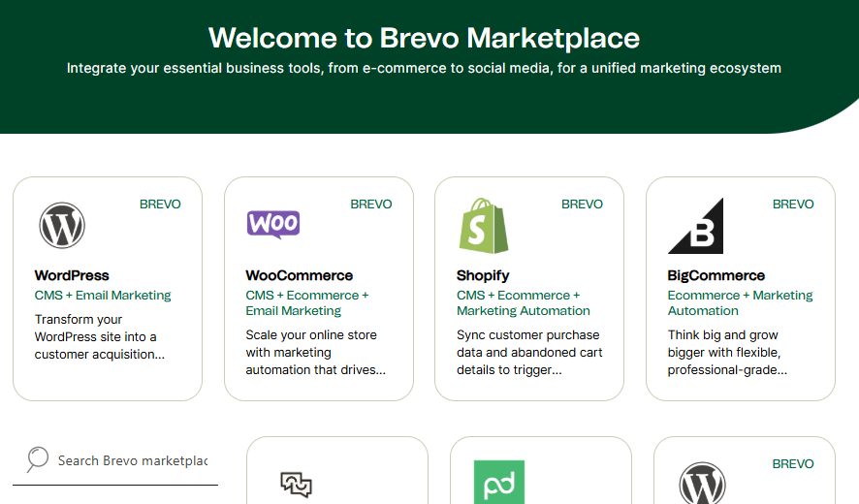This screenshot has height=504, width=859.
Task: Click 'Ecommerce + Marketing Automation' BigCommerce text
Action: (x=740, y=303)
